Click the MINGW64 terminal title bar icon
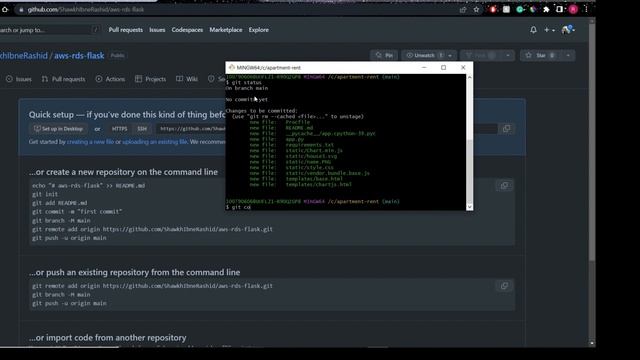Screen dimensions: 640x360 pyautogui.click(x=231, y=68)
